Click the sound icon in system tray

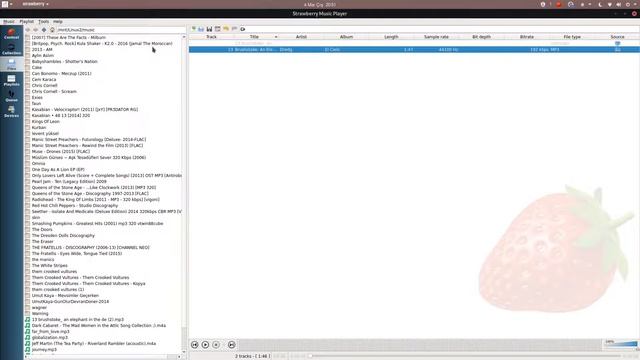tap(618, 4)
